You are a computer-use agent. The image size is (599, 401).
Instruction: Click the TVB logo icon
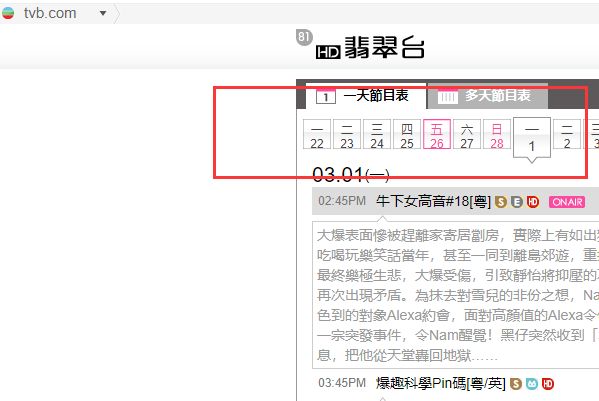point(8,13)
